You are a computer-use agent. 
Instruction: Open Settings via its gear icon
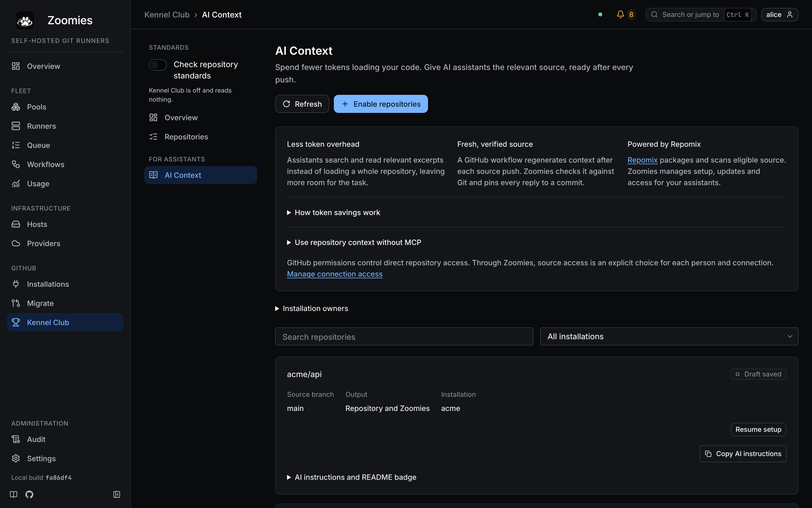16,458
